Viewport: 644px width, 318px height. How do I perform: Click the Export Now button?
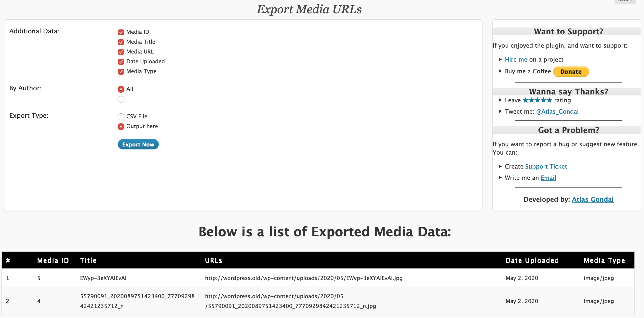[x=138, y=144]
